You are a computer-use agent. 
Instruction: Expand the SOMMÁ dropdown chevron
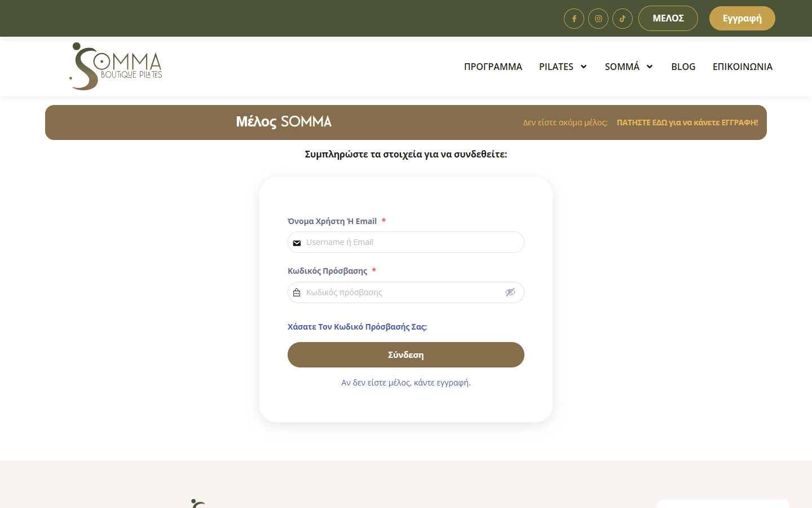click(650, 67)
